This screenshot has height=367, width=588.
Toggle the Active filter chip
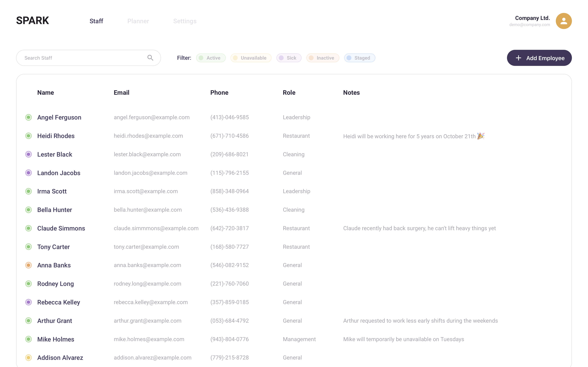coord(211,58)
